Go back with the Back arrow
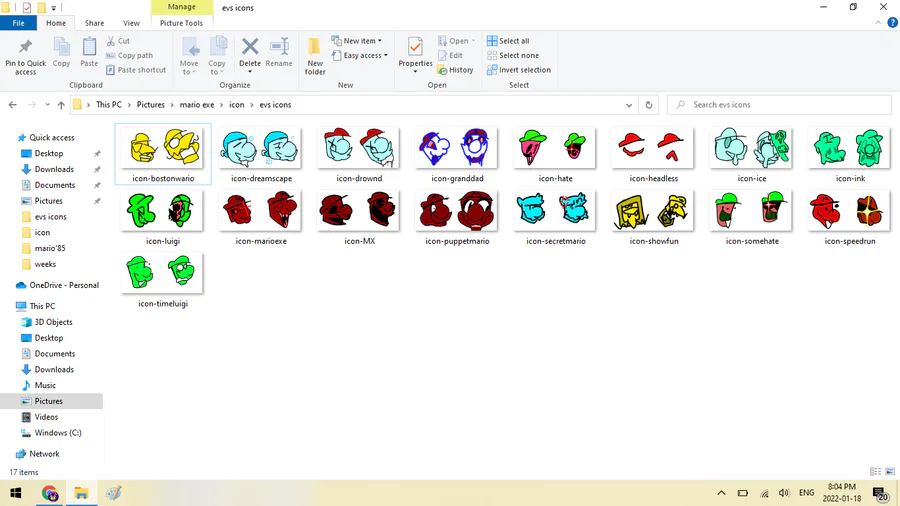 click(13, 105)
